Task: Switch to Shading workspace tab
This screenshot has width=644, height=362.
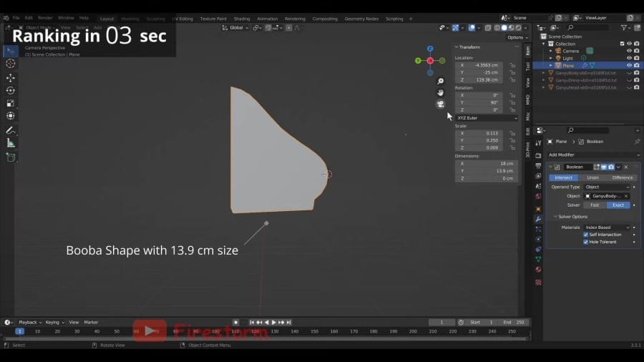Action: tap(242, 19)
